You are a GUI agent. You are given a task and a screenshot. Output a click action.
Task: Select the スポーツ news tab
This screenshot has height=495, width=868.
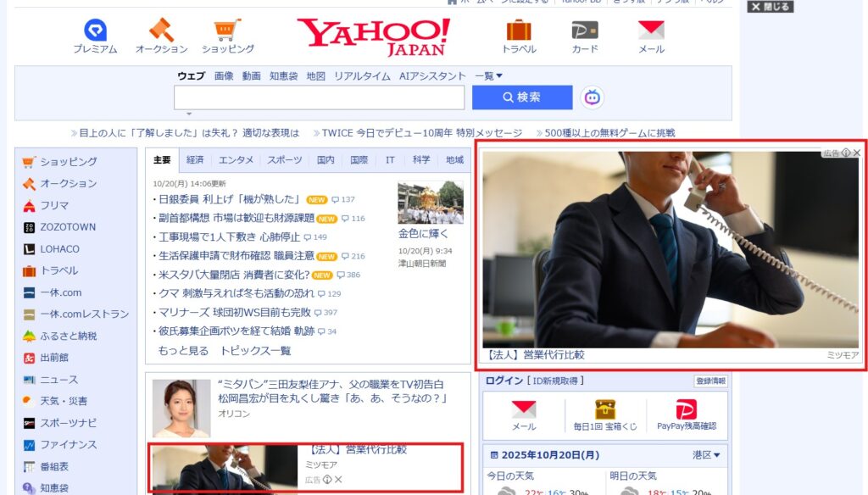click(x=285, y=160)
